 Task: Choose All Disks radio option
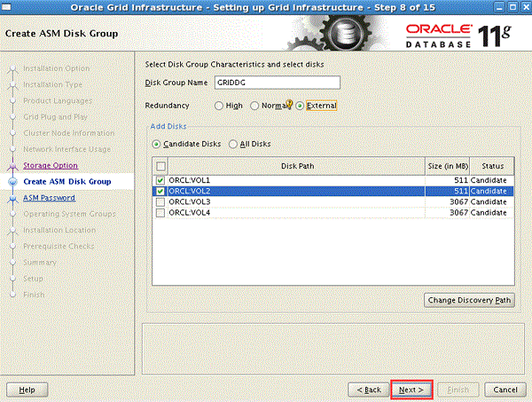(232, 145)
